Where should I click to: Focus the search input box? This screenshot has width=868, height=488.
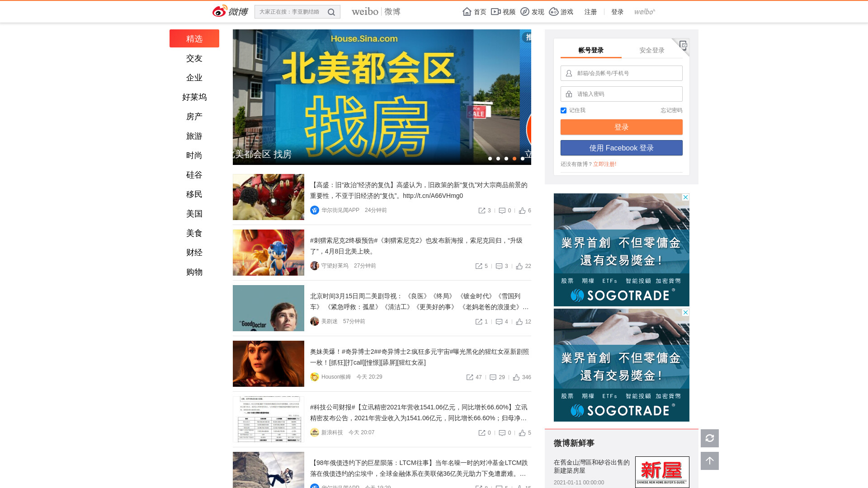click(x=290, y=12)
